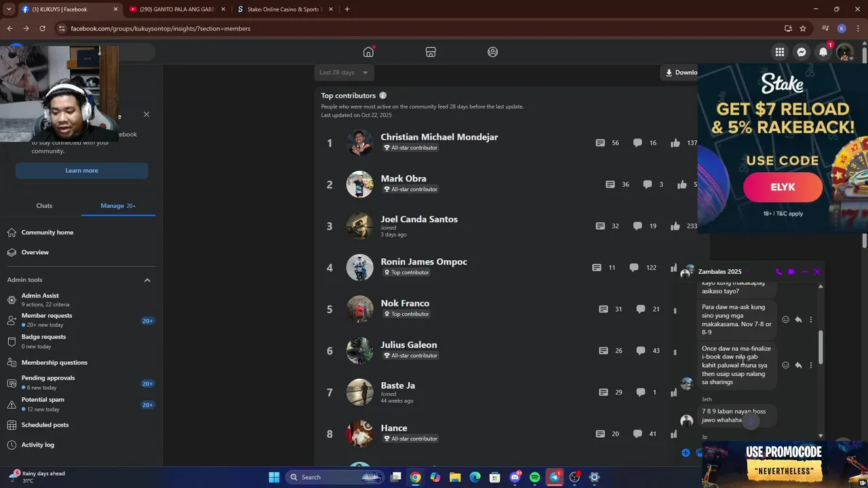
Task: React to the Nov 7-8 chat message
Action: point(786,319)
